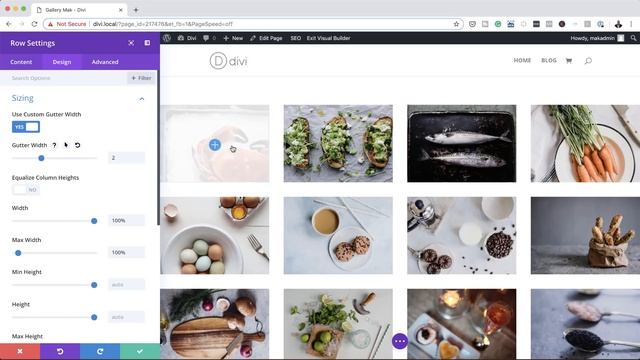Click the Pocket extension icon
The height and width of the screenshot is (360, 640).
pos(472,24)
